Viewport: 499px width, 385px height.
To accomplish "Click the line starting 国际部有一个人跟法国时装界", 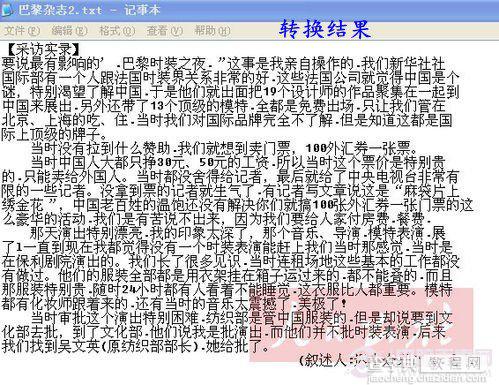I will (230, 78).
